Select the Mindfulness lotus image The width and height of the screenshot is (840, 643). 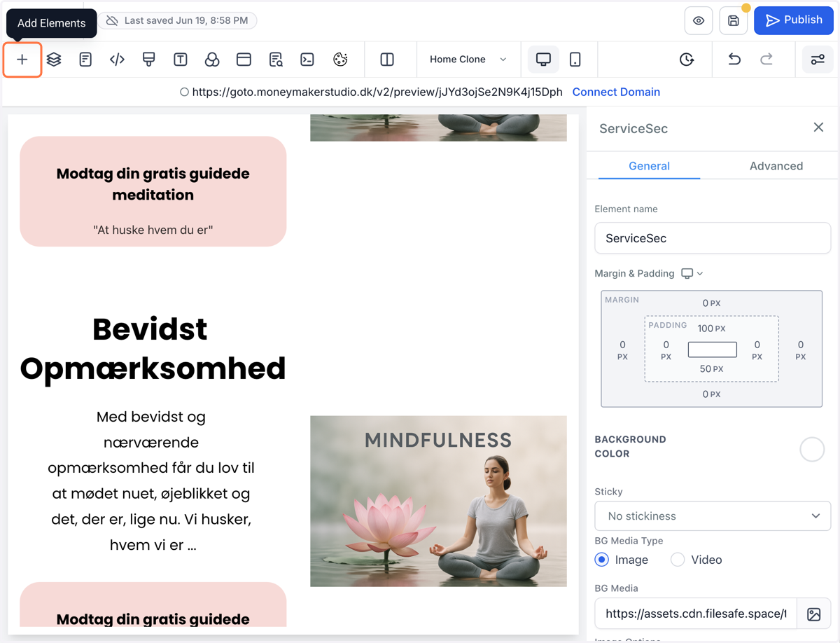(438, 502)
